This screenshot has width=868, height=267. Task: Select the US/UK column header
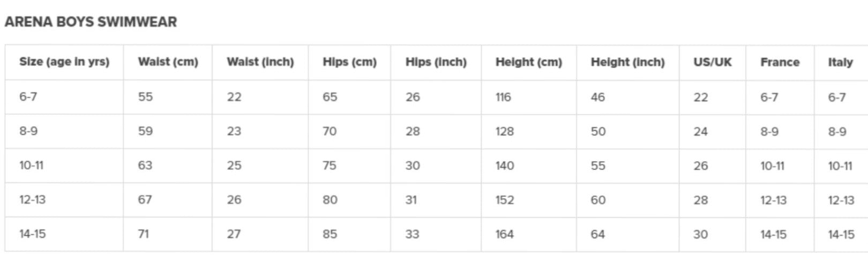[712, 62]
